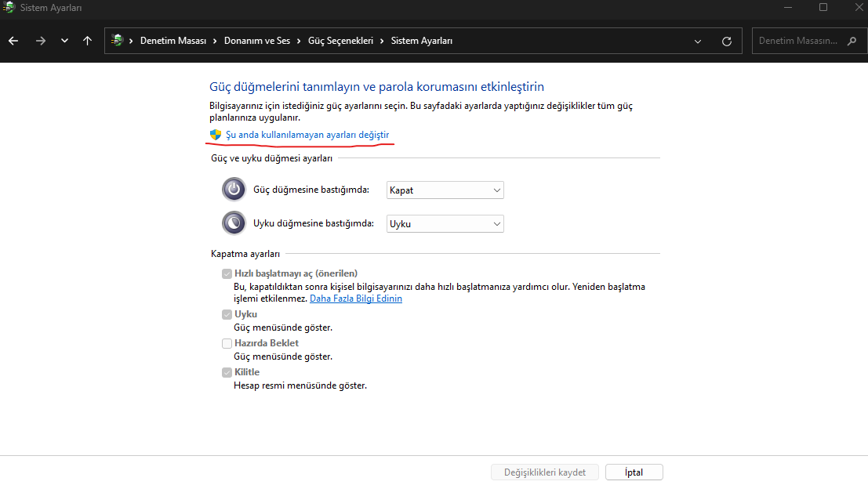Open Donanım ve Ses breadcrumb
Screen dimensions: 868x485
[x=257, y=41]
